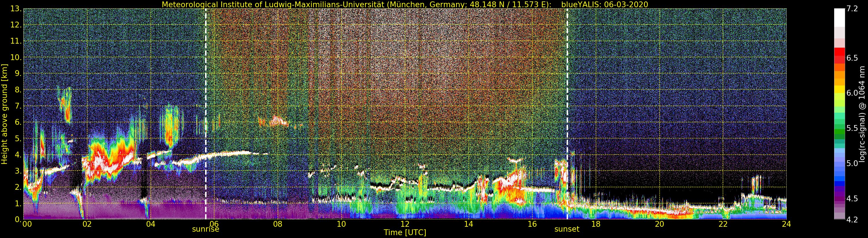Image resolution: width=868 pixels, height=238 pixels.
Task: Click the 'Height above ground [km]' axis label
Action: point(4,114)
